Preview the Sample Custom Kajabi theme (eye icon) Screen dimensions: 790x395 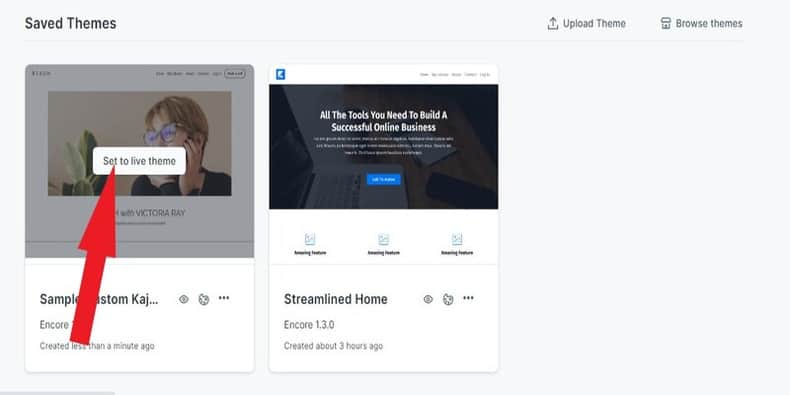(x=184, y=299)
